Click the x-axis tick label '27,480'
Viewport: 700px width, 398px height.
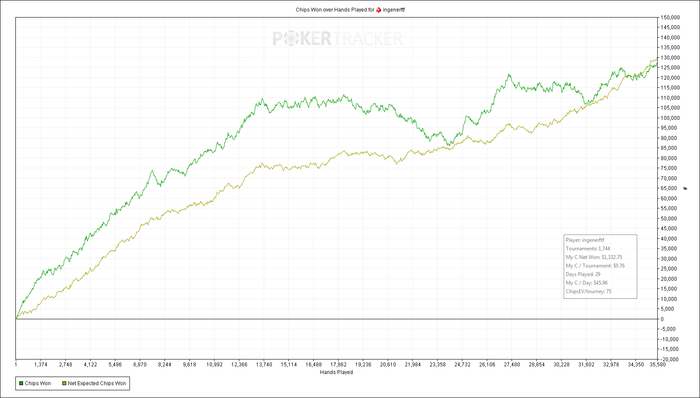512,365
